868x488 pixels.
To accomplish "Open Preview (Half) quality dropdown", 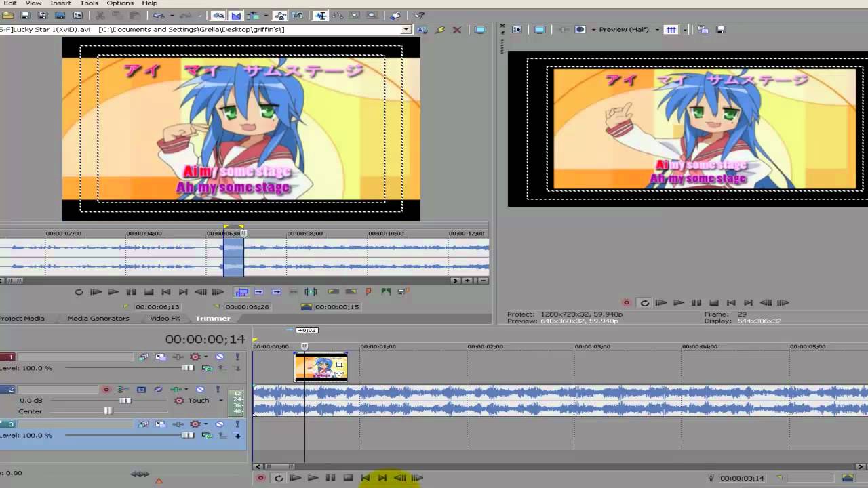I will tap(627, 30).
